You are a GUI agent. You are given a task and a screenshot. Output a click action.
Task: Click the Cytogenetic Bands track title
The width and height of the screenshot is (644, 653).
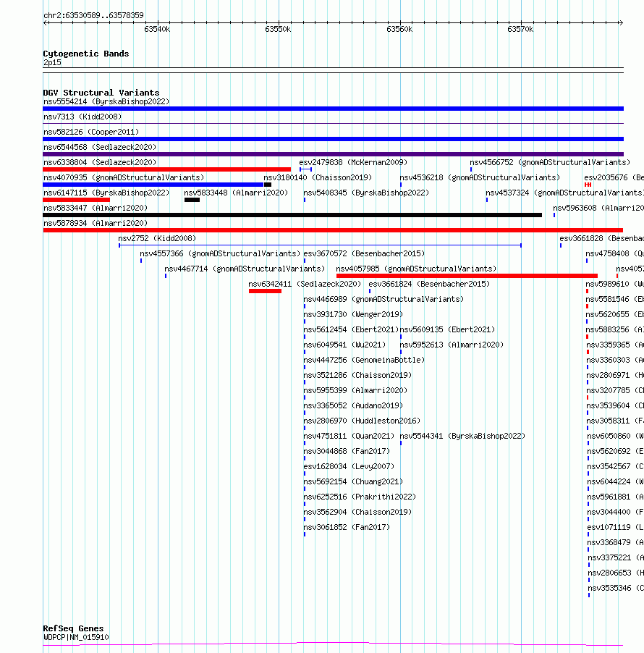coord(86,54)
